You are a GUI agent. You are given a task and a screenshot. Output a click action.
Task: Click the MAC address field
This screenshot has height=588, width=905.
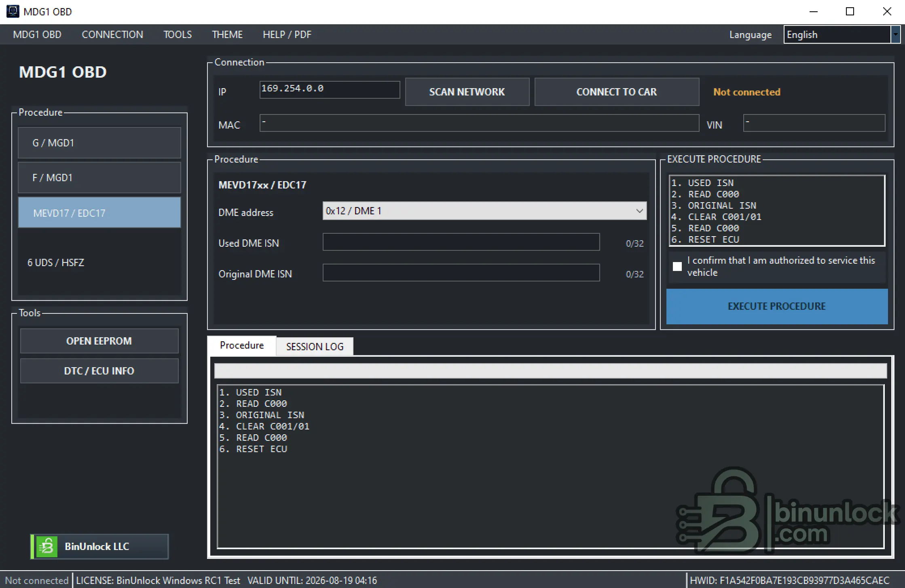click(479, 123)
